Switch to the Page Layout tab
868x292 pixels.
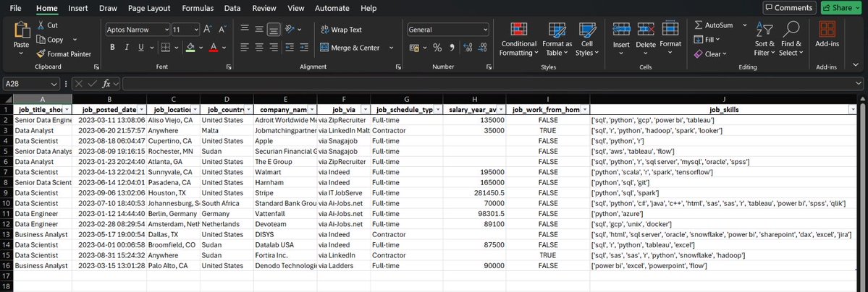[149, 8]
